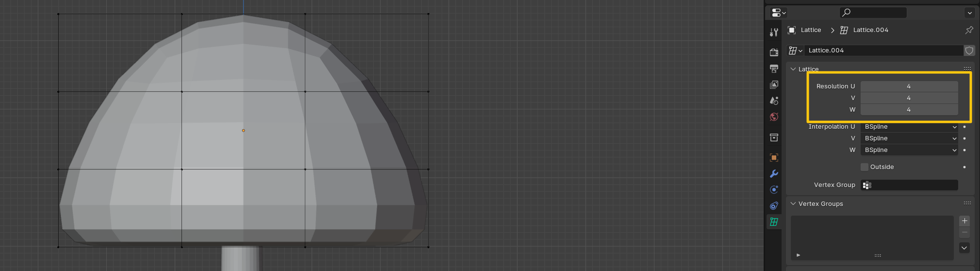980x271 pixels.
Task: Open the Interpolation U BSpline dropdown
Action: pyautogui.click(x=909, y=127)
